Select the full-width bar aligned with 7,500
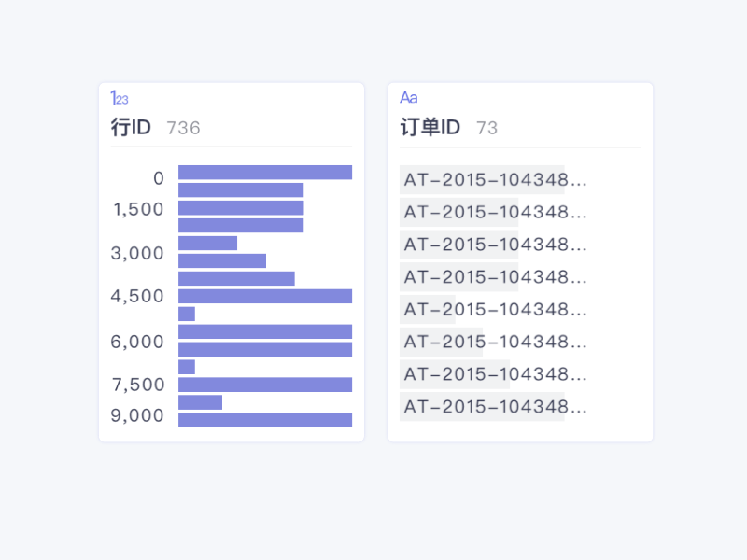Screen dimensions: 747x560 click(265, 385)
